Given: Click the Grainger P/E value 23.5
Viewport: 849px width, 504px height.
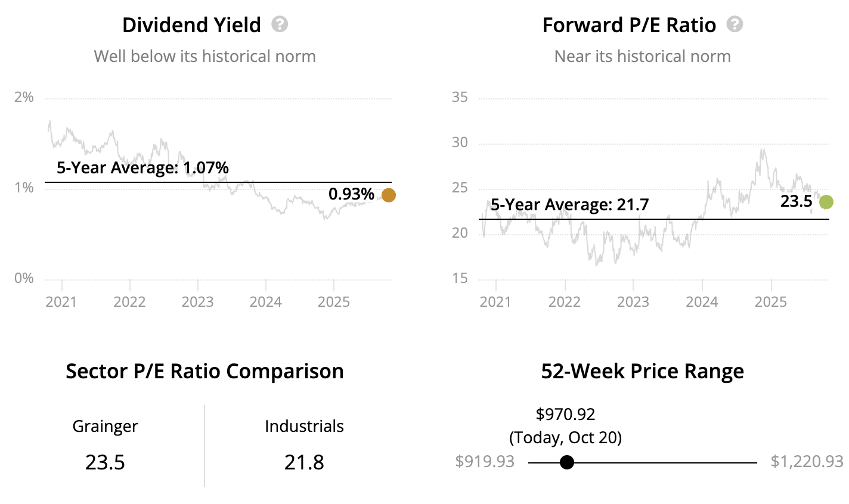Looking at the screenshot, I should (x=105, y=462).
